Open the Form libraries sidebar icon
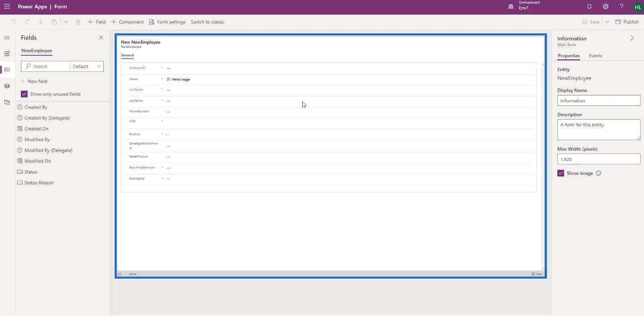This screenshot has height=316, width=644. click(7, 102)
